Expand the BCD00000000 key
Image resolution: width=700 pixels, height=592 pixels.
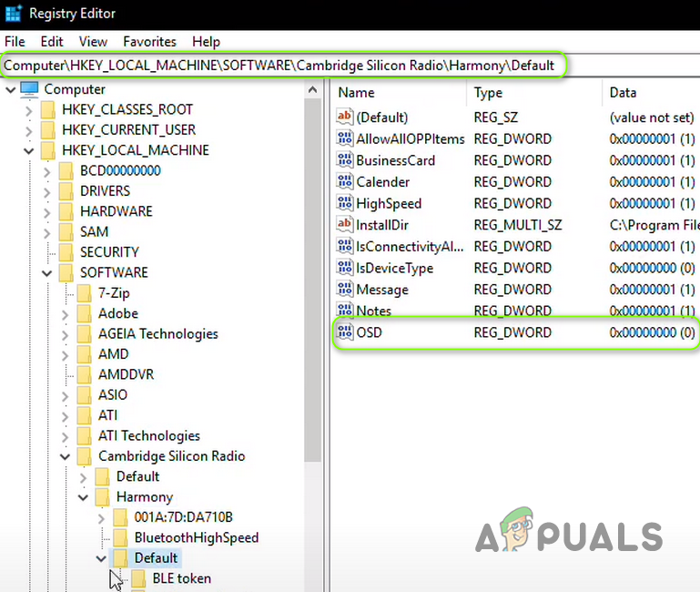(47, 171)
